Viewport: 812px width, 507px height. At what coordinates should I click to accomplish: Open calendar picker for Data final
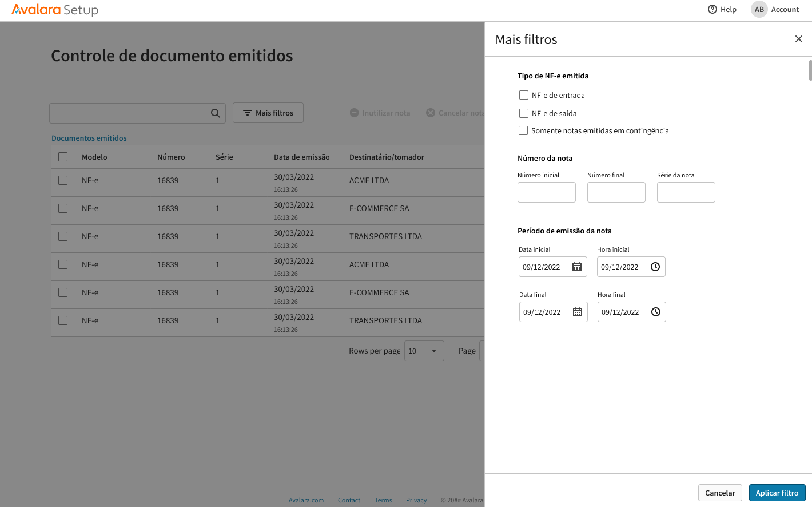click(578, 312)
